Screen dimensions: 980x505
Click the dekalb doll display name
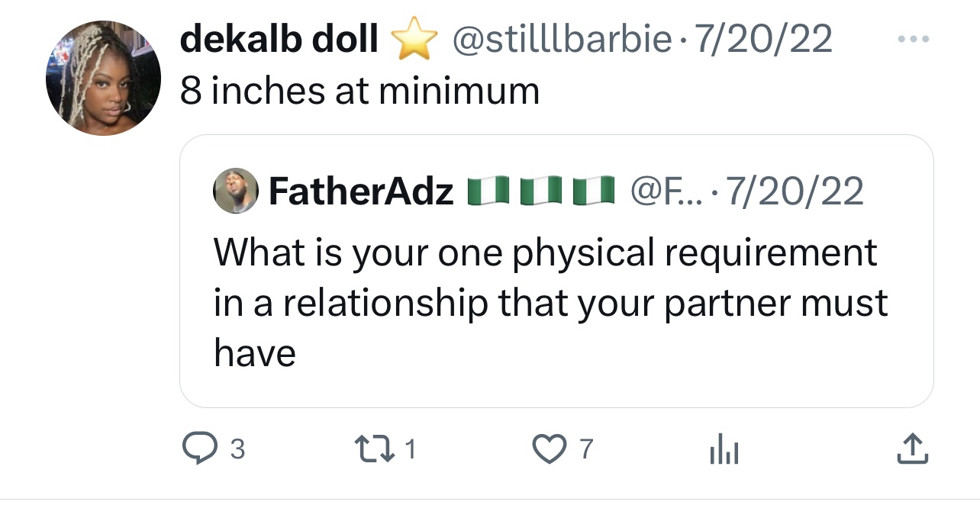279,40
